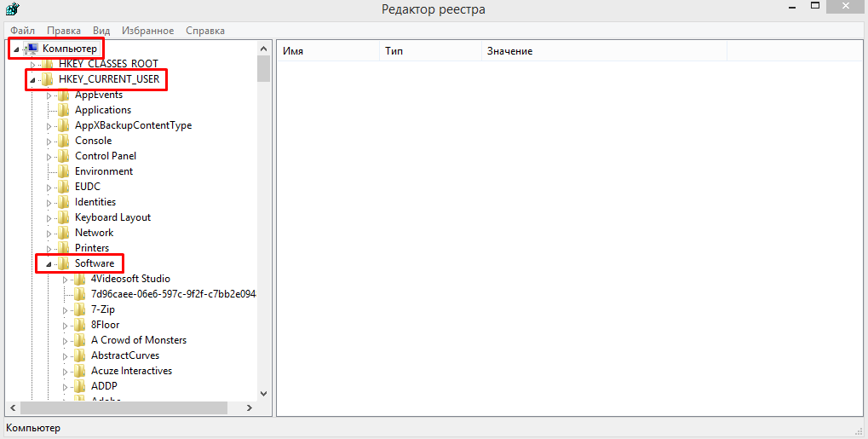This screenshot has height=439, width=868.
Task: Click the horizontal scroll left arrow
Action: pos(14,408)
